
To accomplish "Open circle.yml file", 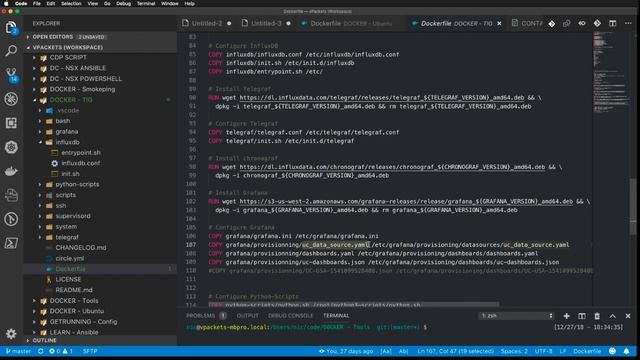I will [x=70, y=258].
